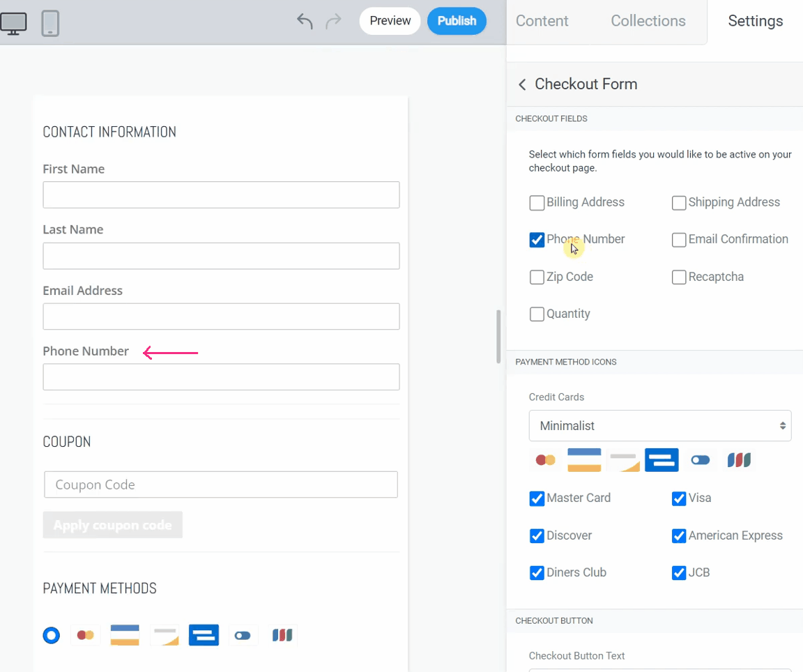
Task: Click the Preview button
Action: coord(390,21)
